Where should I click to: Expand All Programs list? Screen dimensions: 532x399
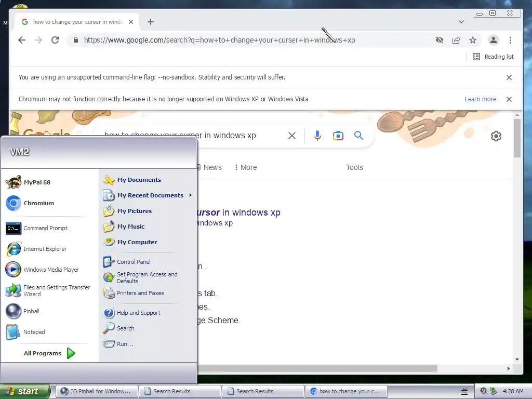pos(49,353)
